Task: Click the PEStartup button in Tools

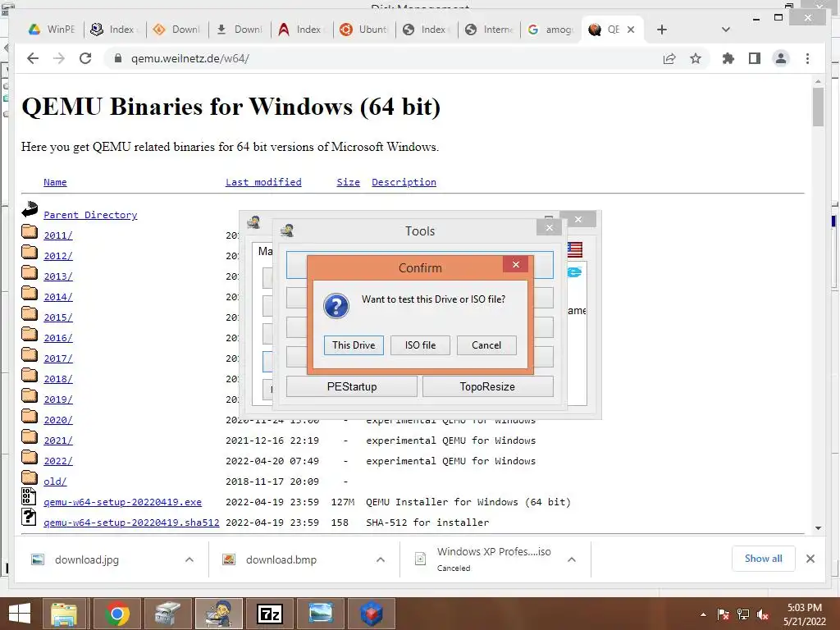Action: (x=352, y=387)
